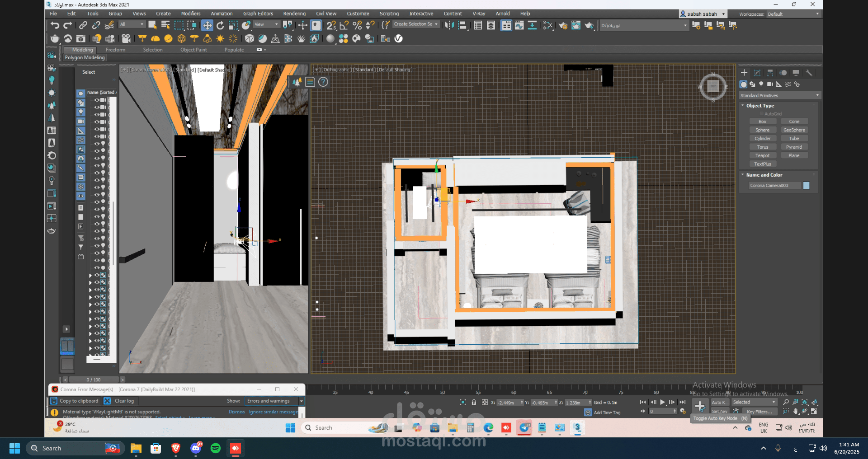
Task: Toggle the Window/Crossing selection mode
Action: tap(192, 25)
